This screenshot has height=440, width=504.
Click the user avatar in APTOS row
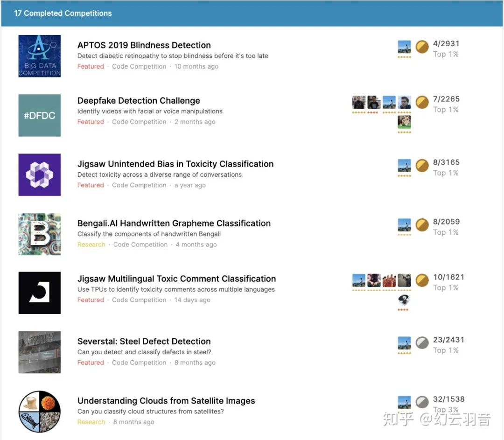(404, 47)
